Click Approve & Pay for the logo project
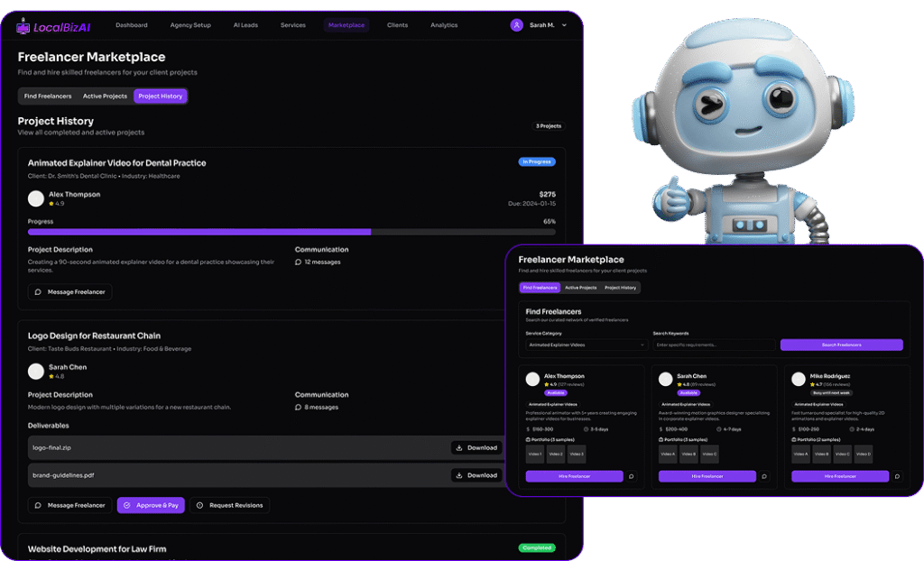Screen dimensions: 924x561 [x=151, y=506]
